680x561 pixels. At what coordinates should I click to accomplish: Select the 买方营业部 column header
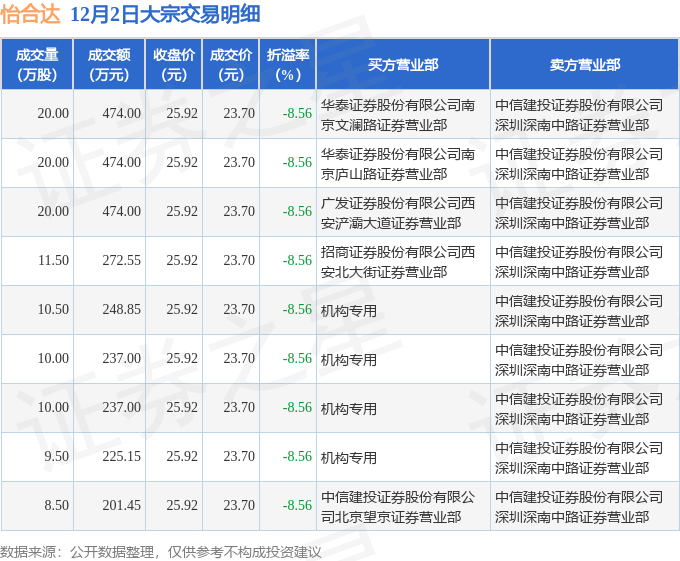click(403, 65)
